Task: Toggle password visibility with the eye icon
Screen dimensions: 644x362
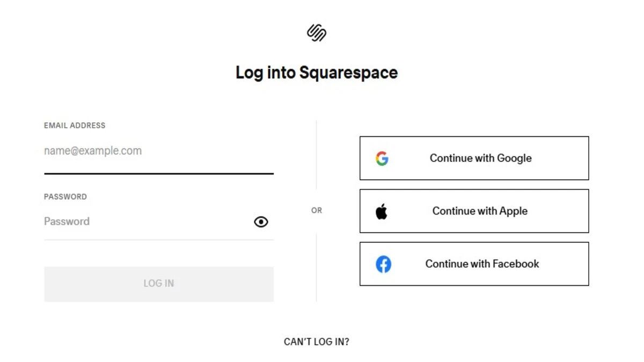Action: pos(261,221)
